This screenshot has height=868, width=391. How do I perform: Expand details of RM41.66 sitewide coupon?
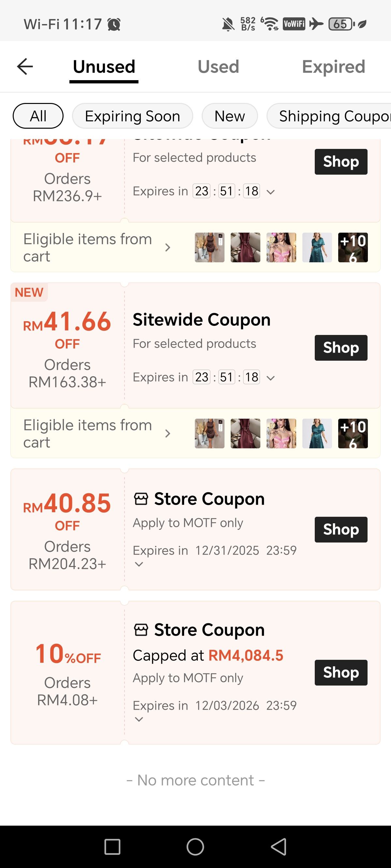(271, 378)
